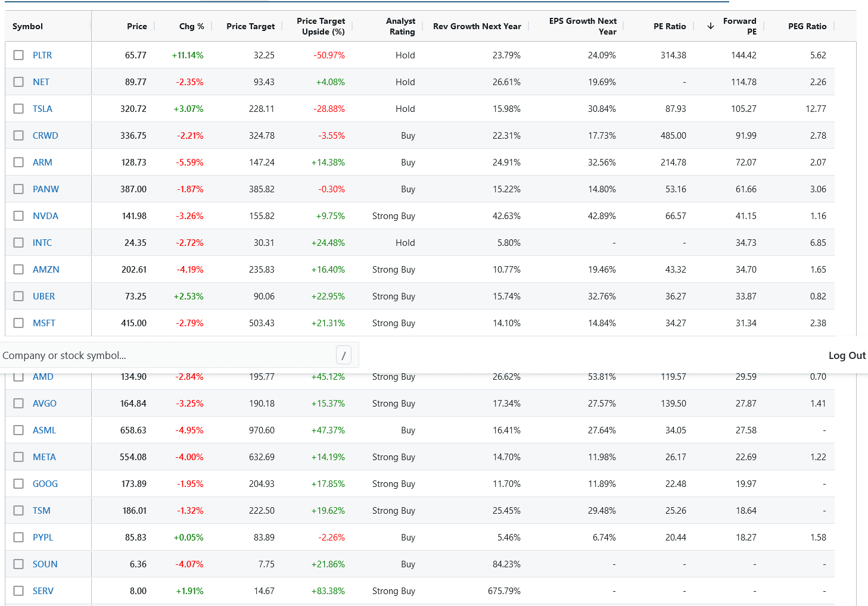Check the PANW row checkbox
The width and height of the screenshot is (868, 606).
click(x=18, y=189)
